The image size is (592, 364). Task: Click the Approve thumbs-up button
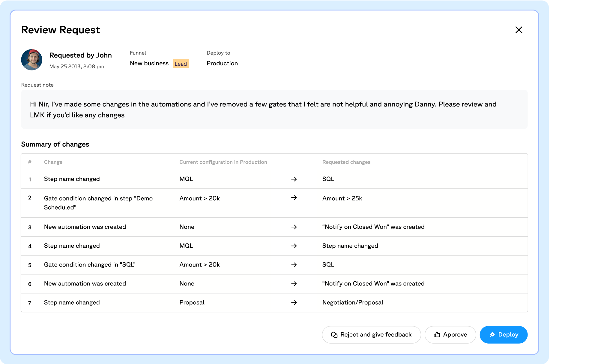[450, 335]
